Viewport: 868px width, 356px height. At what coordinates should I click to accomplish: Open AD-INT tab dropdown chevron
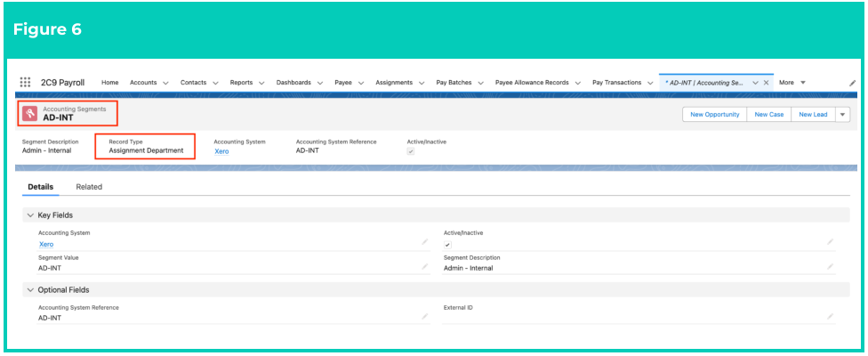point(755,83)
